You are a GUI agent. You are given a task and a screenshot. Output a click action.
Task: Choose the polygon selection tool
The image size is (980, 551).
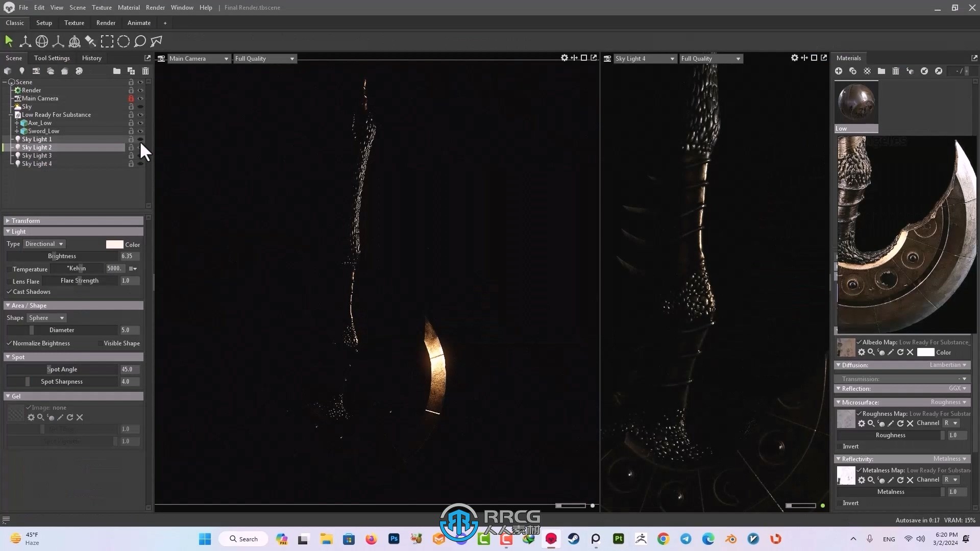156,41
